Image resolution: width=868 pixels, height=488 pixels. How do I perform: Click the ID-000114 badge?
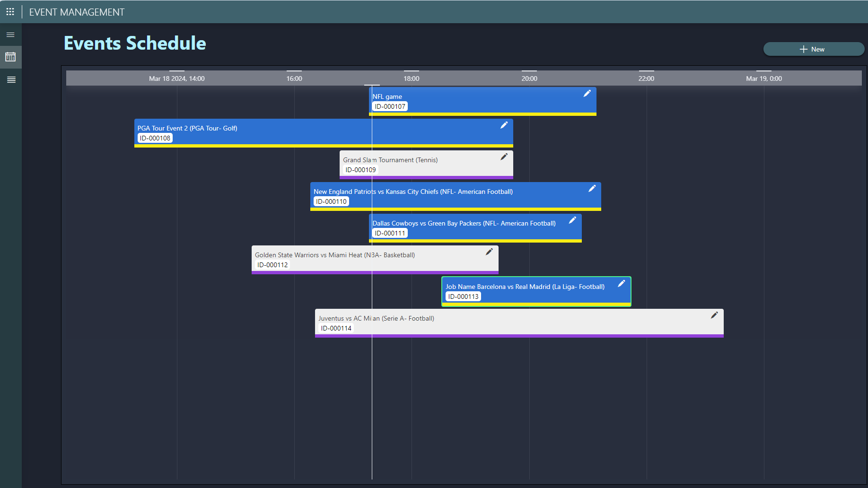[336, 328]
